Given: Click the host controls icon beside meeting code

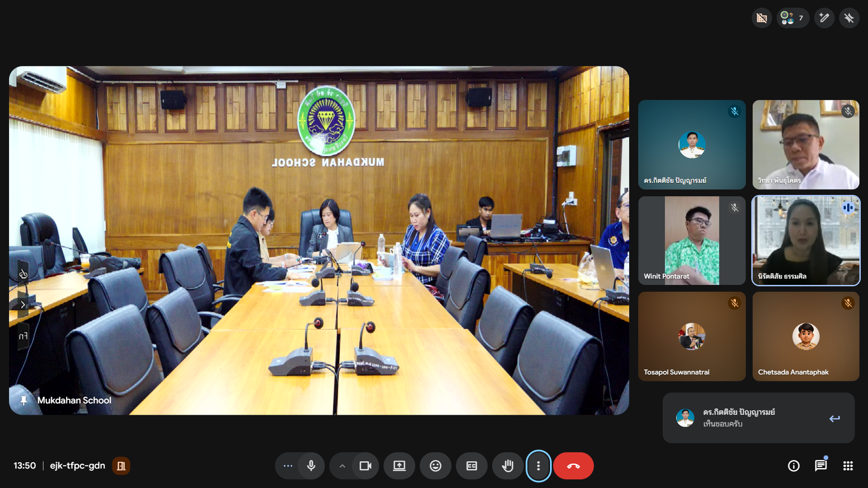Looking at the screenshot, I should coord(121,466).
